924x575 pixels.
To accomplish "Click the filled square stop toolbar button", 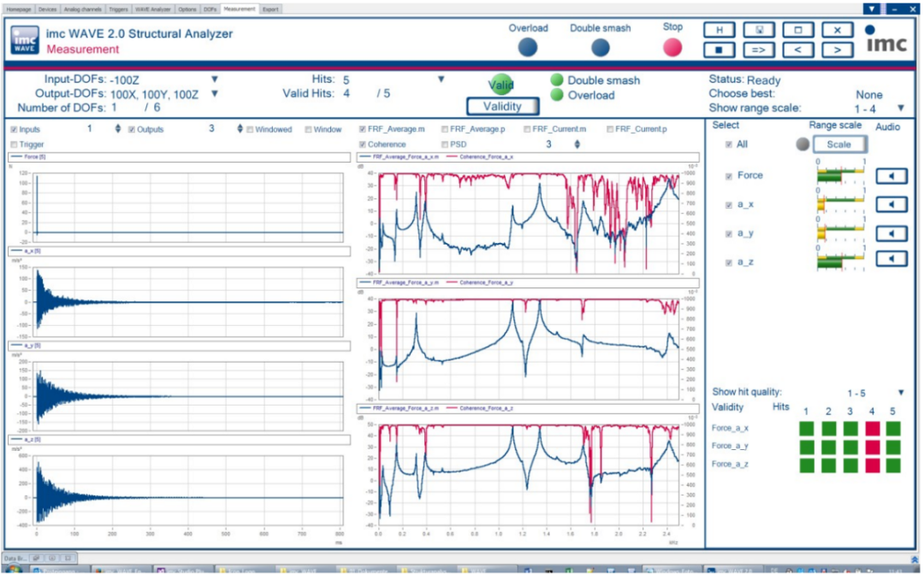I will click(x=719, y=50).
